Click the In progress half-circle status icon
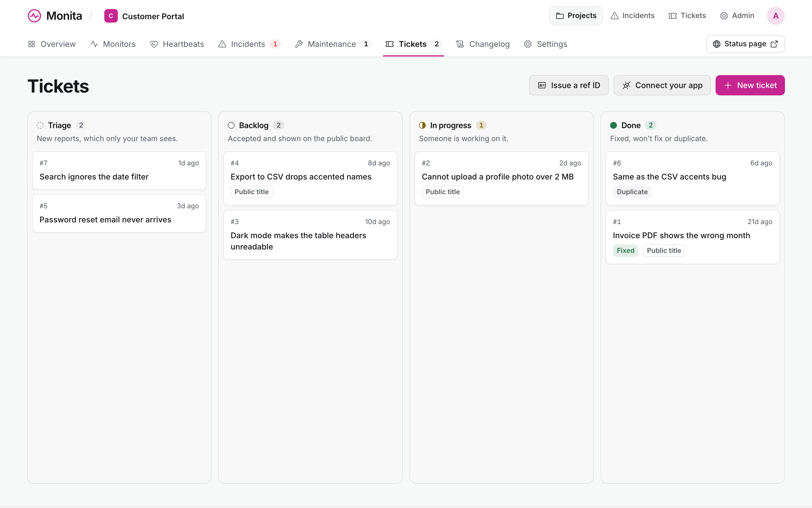The image size is (812, 508). pos(422,125)
